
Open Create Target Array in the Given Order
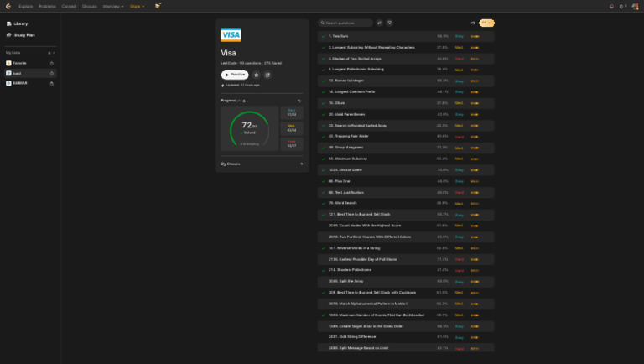click(366, 326)
